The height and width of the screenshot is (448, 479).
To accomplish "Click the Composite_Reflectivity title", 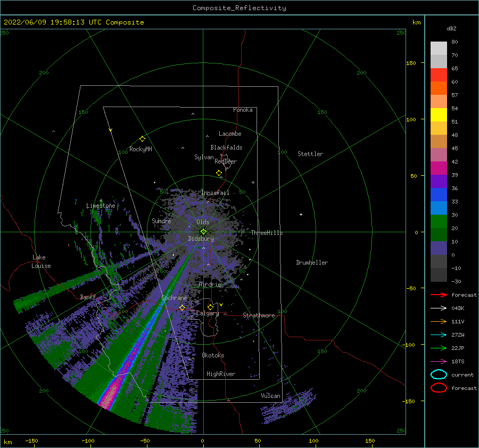I will pos(239,8).
